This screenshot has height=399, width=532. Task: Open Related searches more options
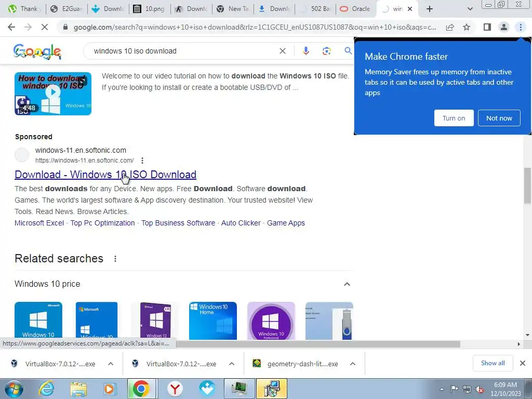(x=115, y=259)
